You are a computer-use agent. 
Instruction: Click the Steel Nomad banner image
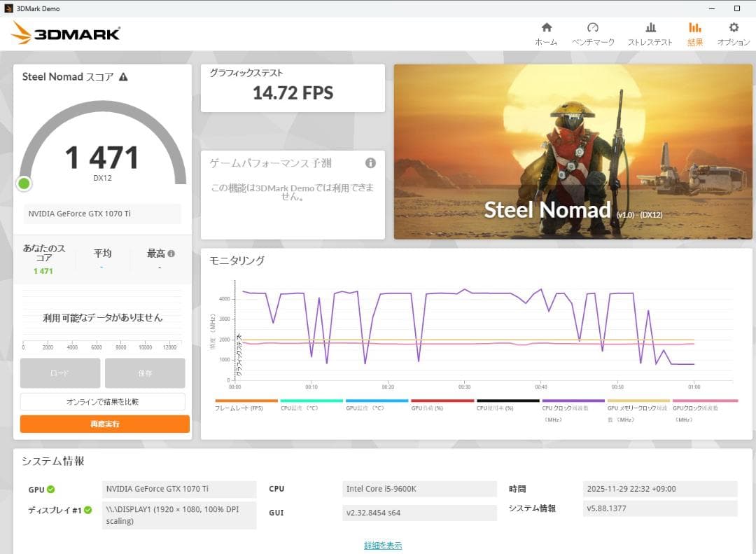coord(573,152)
